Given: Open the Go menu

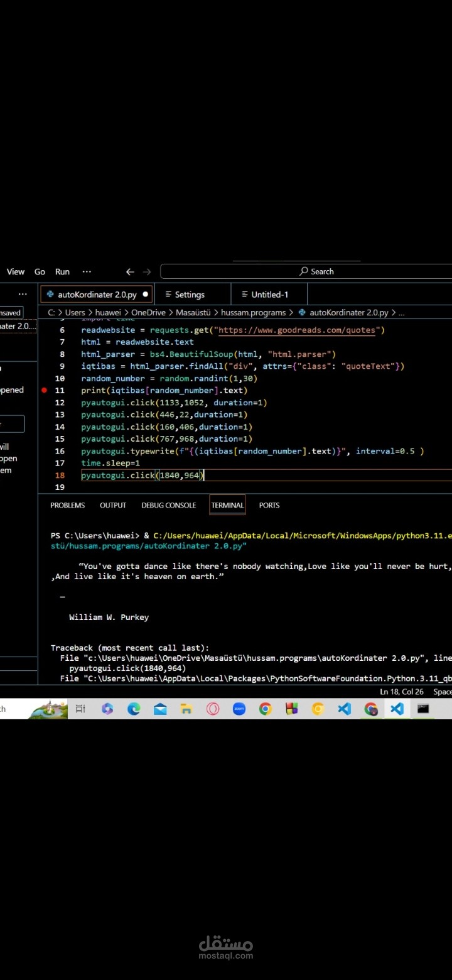Looking at the screenshot, I should click(x=40, y=272).
